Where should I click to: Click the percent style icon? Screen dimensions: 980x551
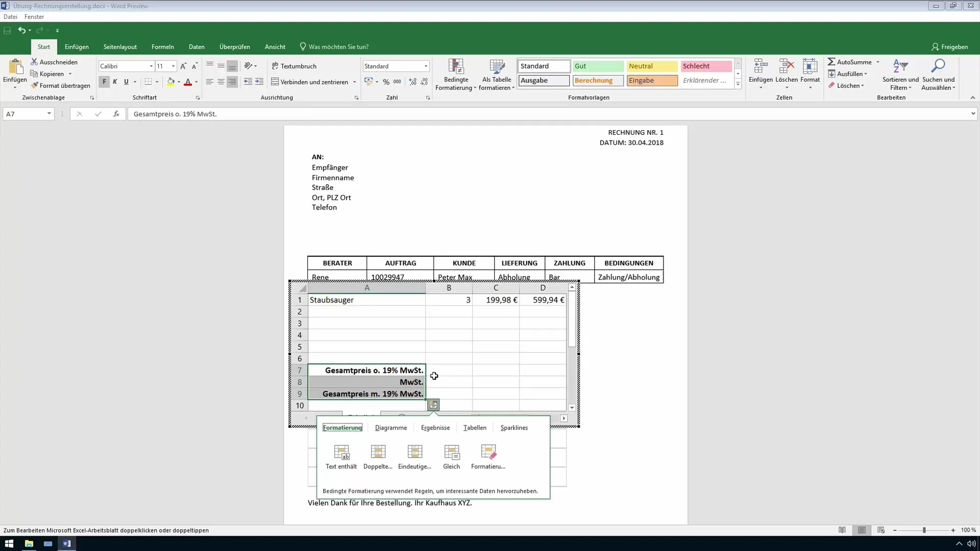(x=386, y=82)
